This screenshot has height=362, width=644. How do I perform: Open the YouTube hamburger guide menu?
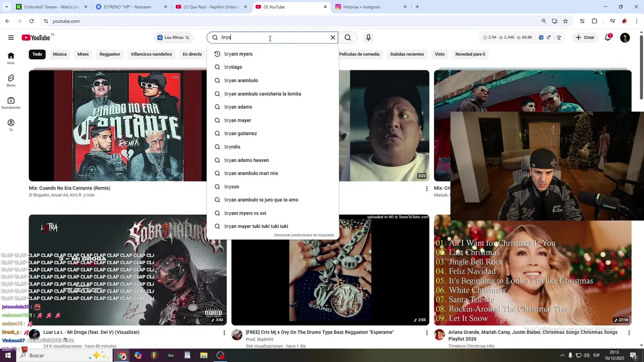[x=11, y=38]
